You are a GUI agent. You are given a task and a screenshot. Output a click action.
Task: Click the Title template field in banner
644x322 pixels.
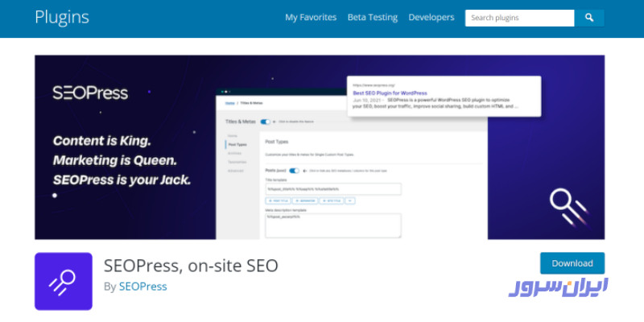click(333, 189)
